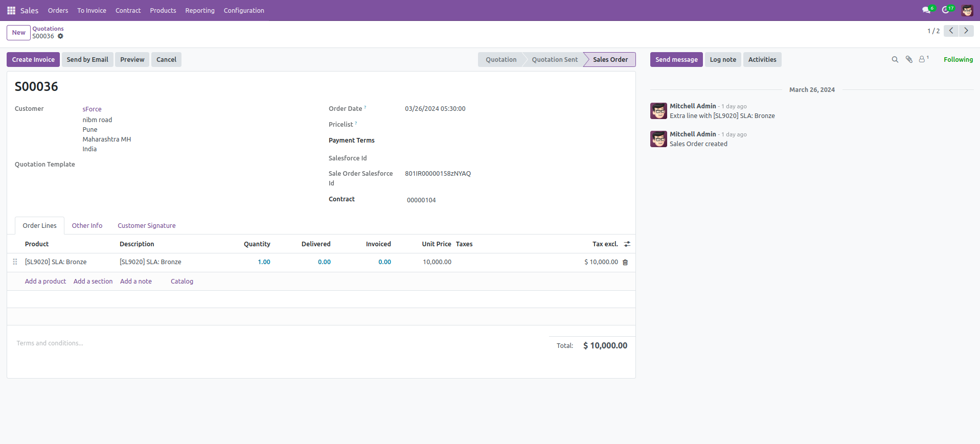Click the unit price 10,000.00 cell
Screen dimensions: 980x444
pyautogui.click(x=437, y=262)
